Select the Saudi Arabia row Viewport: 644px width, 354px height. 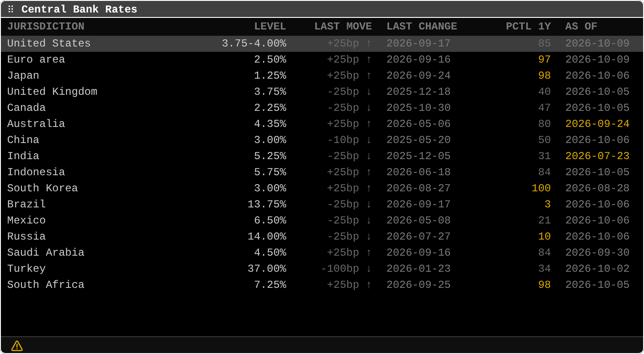(322, 253)
